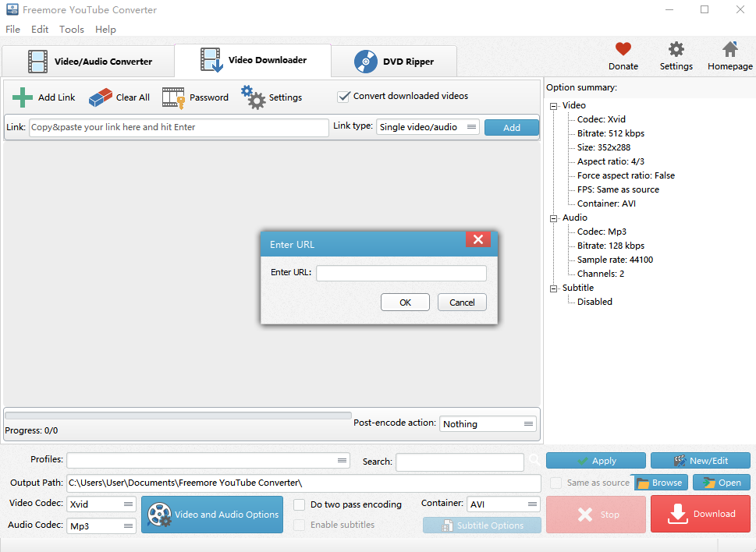The image size is (756, 552).
Task: Click the Apply button
Action: [596, 461]
